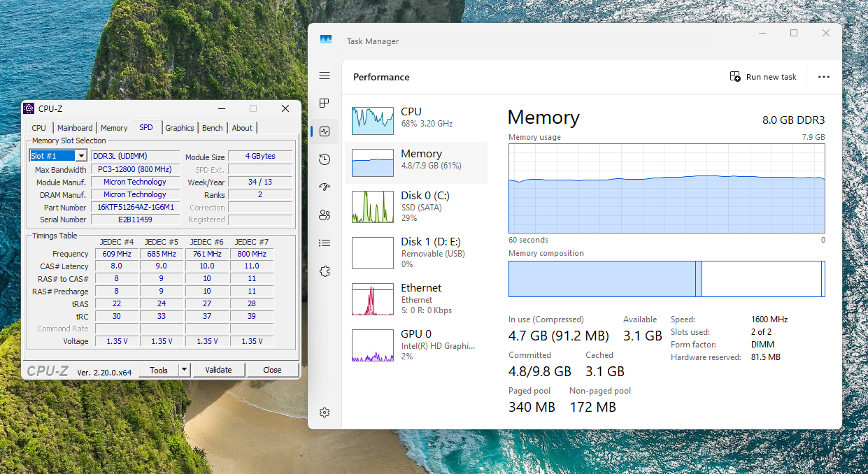
Task: Select Performance page icon in sidebar
Action: pyautogui.click(x=324, y=131)
